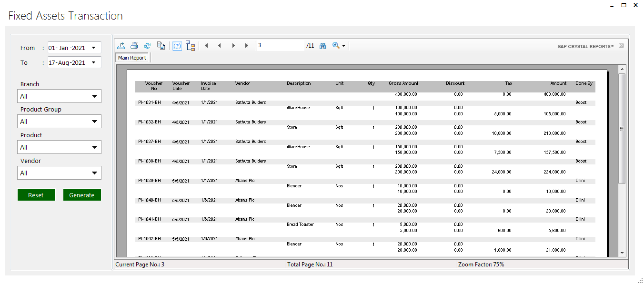Click the vertical scrollbar down arrow
This screenshot has height=285, width=644.
(622, 253)
